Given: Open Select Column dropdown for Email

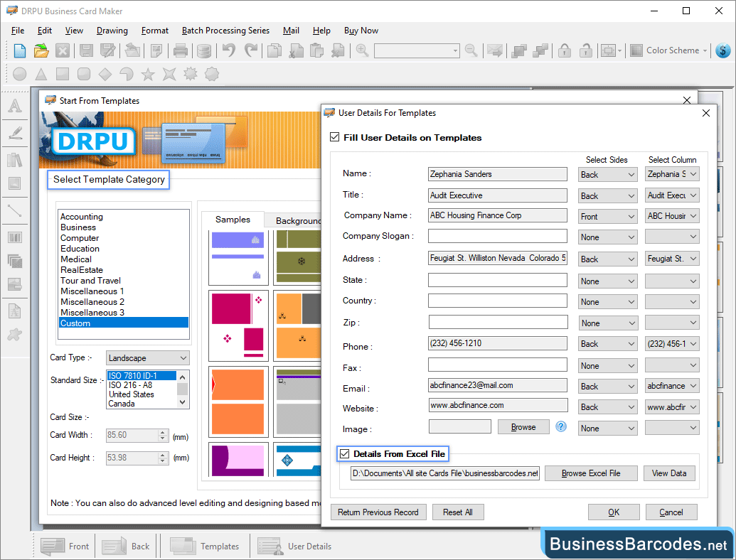Looking at the screenshot, I should 672,385.
